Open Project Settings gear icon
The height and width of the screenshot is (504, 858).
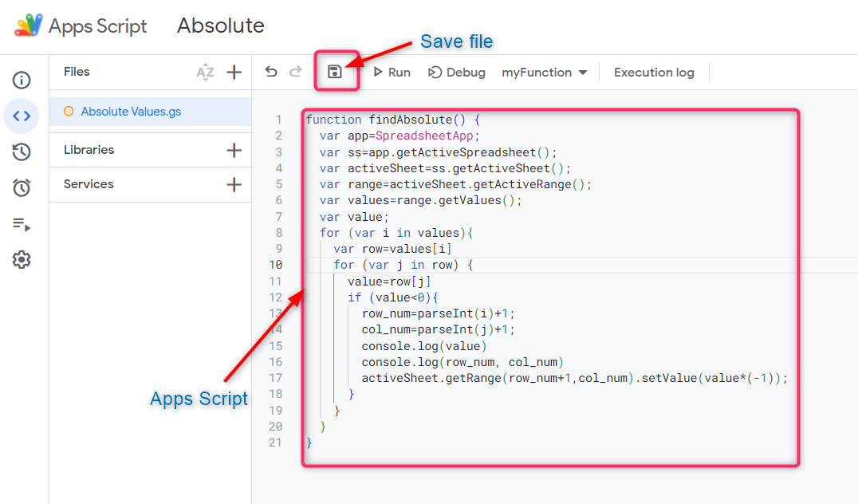point(22,260)
